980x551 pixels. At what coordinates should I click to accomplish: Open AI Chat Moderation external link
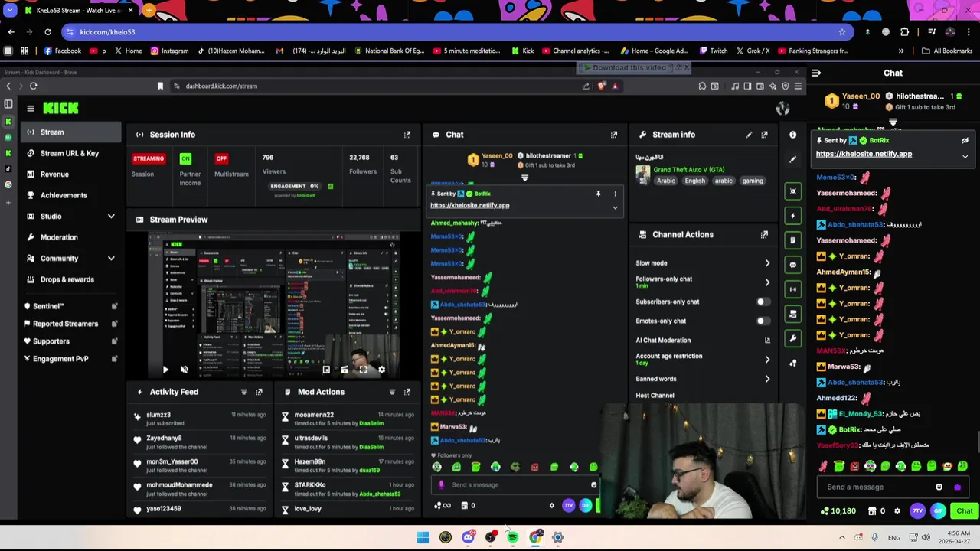(767, 341)
